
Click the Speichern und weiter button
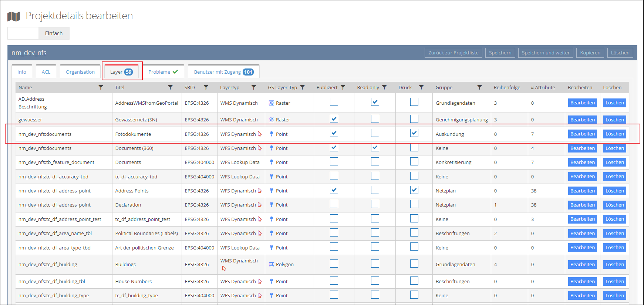point(546,53)
